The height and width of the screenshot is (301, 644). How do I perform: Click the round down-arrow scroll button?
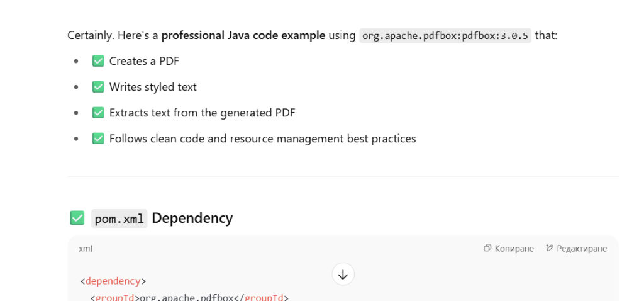pos(343,275)
